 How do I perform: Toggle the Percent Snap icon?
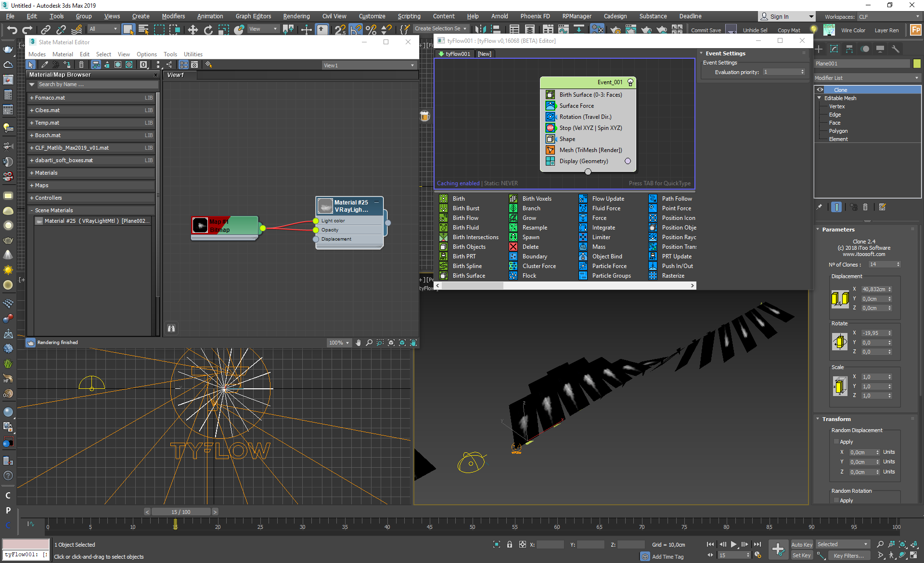click(x=371, y=30)
